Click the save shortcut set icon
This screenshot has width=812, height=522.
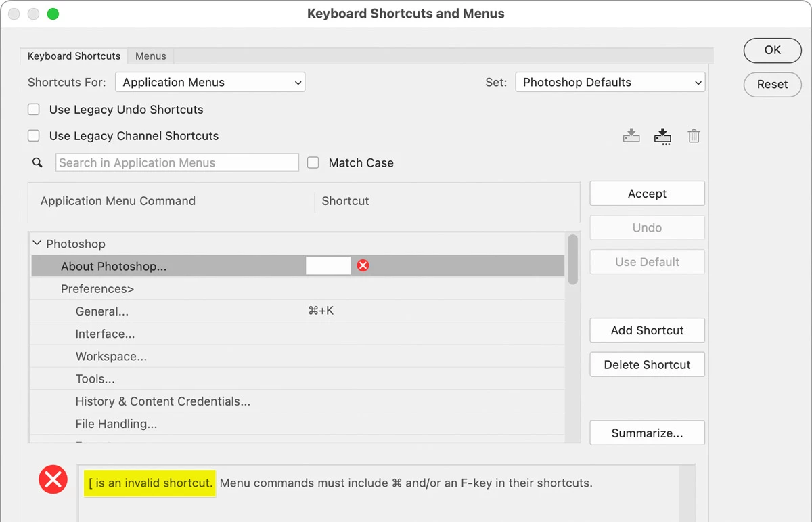(x=631, y=136)
